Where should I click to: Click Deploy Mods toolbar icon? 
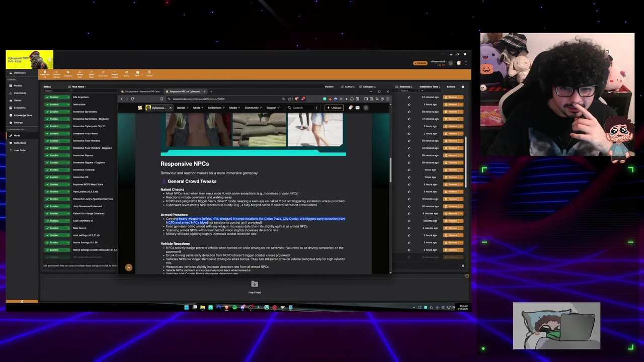91,74
